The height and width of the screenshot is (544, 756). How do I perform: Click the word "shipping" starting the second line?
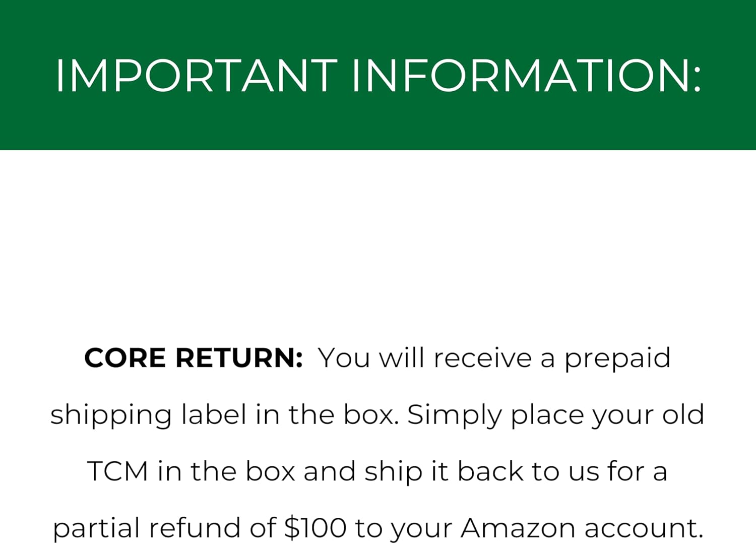coord(111,415)
